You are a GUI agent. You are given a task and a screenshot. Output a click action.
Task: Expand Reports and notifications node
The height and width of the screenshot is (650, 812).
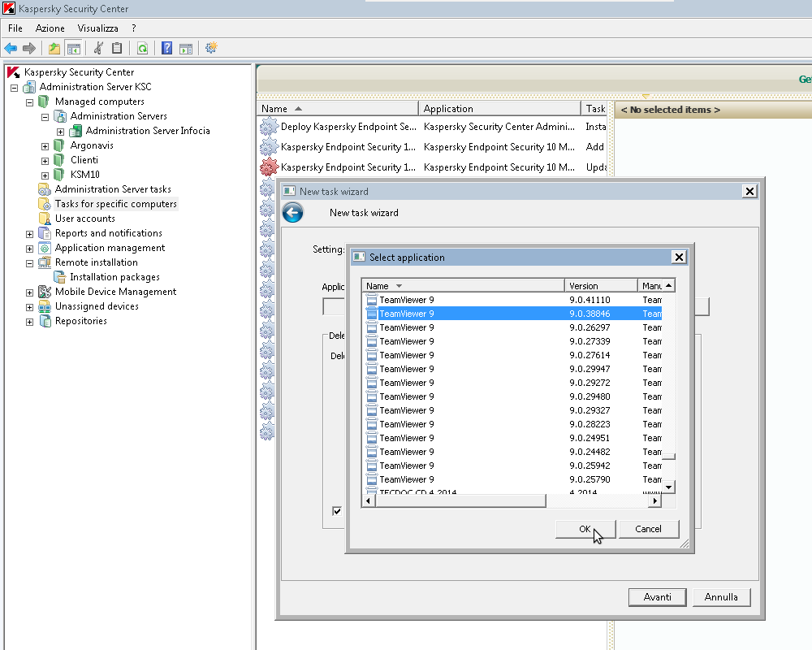29,234
